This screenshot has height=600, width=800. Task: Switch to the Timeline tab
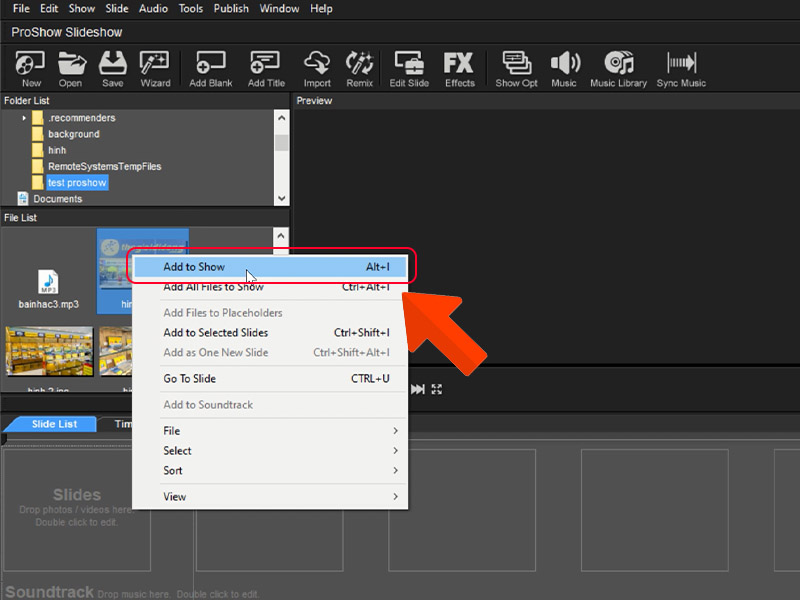[x=125, y=423]
